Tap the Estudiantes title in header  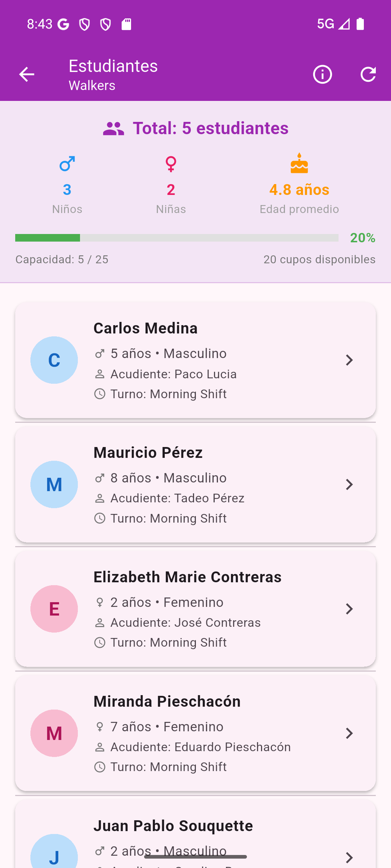(x=113, y=66)
